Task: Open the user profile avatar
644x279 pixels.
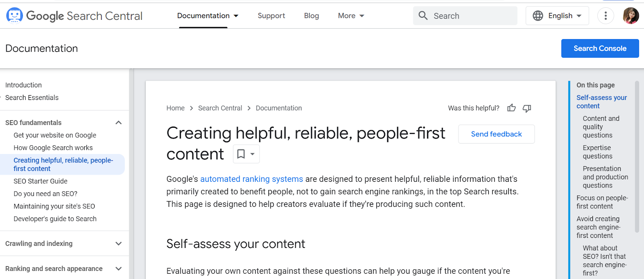Action: pos(631,16)
